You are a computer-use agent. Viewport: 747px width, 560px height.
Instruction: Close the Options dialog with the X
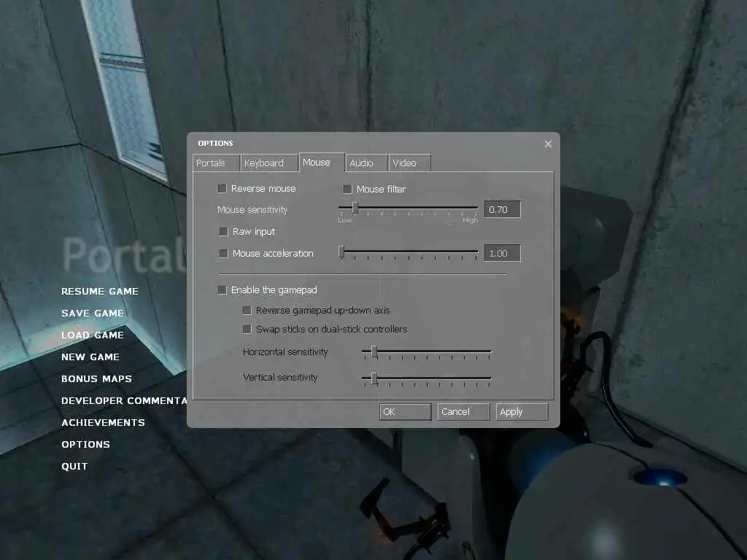point(548,144)
